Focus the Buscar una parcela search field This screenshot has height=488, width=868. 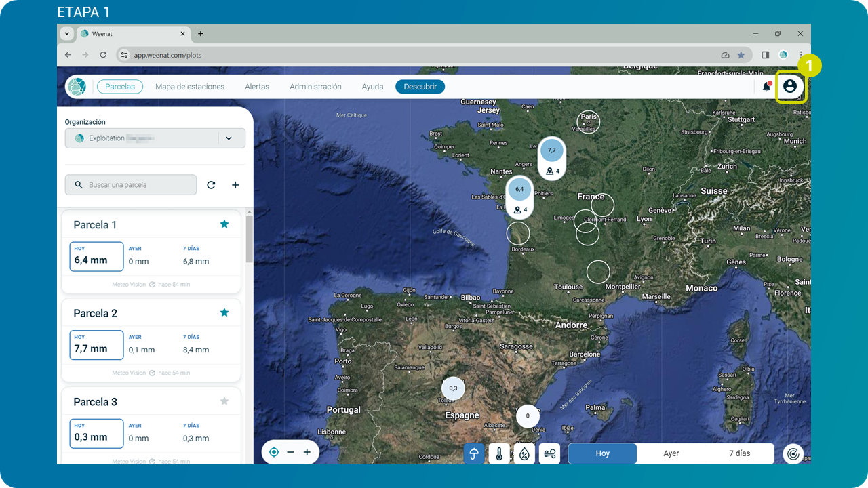point(131,185)
